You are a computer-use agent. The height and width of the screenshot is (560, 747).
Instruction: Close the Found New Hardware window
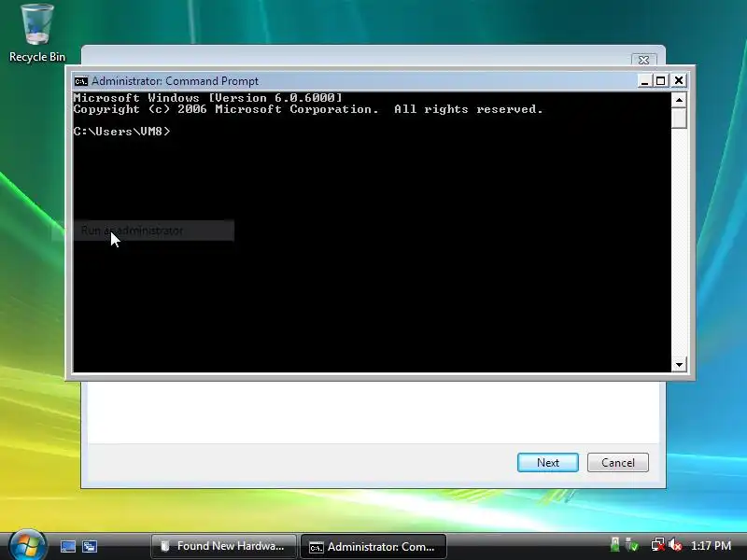tap(643, 60)
